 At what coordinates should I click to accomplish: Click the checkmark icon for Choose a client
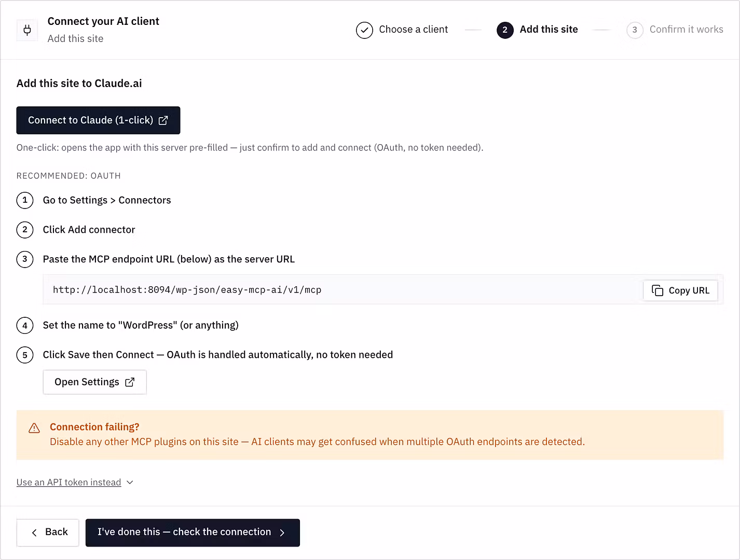click(x=364, y=30)
